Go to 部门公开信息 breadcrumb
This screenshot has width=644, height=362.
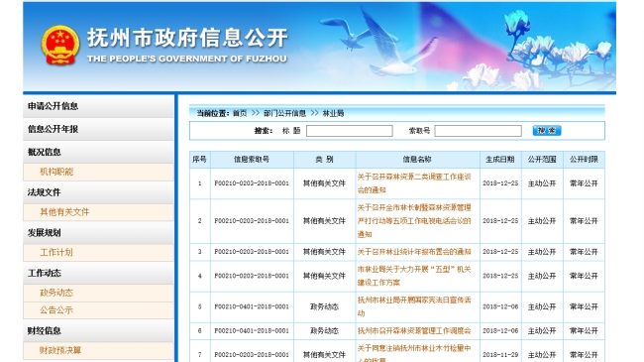click(x=284, y=113)
